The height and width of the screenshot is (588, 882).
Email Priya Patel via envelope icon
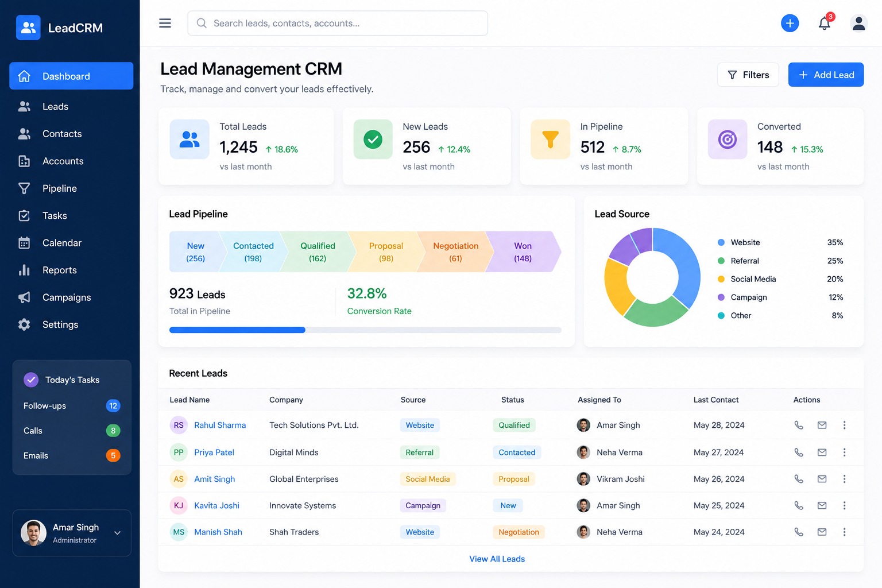(x=822, y=452)
